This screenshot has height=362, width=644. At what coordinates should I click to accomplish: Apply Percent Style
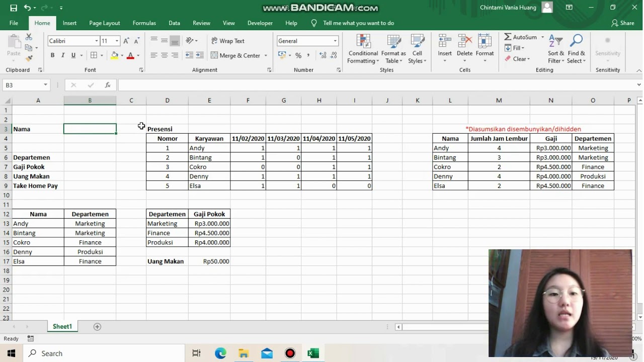tap(298, 55)
